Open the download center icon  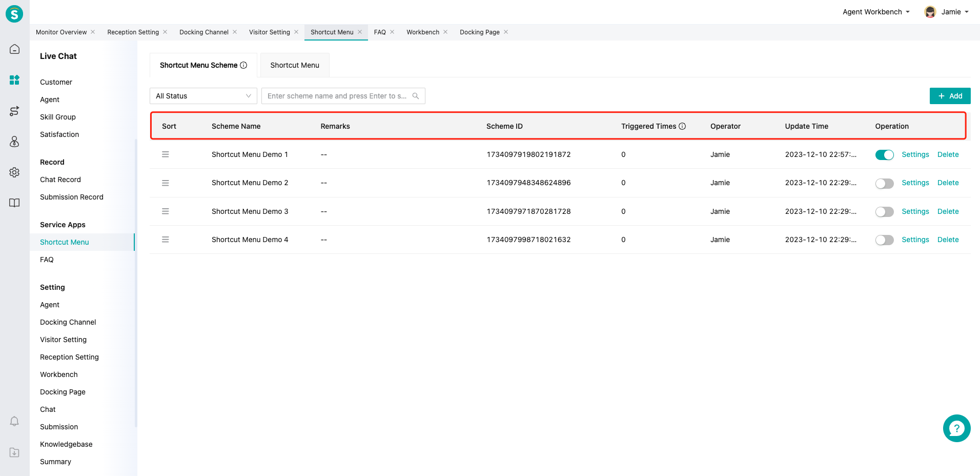point(14,452)
